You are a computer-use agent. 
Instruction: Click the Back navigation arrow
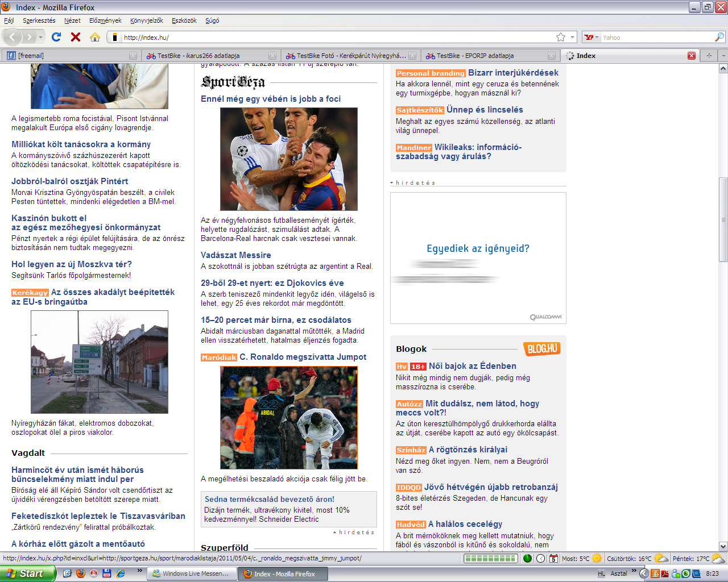click(13, 37)
